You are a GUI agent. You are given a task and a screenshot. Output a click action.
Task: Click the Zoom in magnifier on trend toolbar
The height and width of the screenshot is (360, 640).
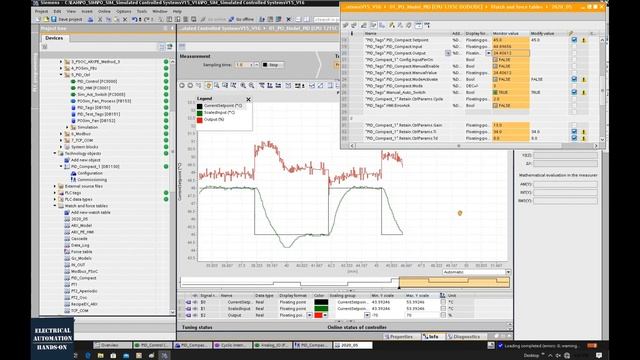point(243,85)
